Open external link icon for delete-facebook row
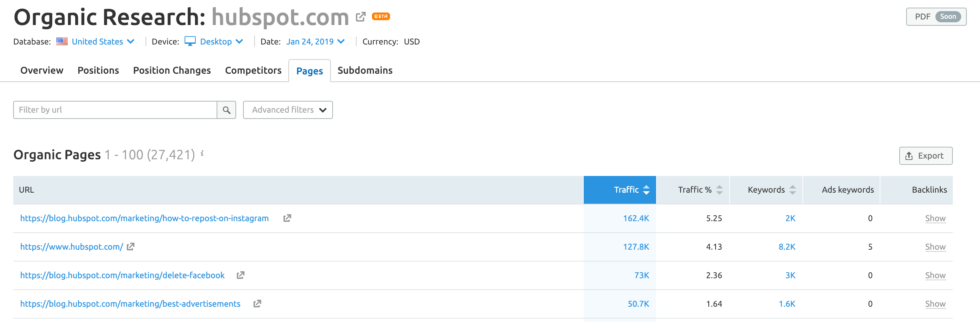The height and width of the screenshot is (322, 980). point(240,275)
